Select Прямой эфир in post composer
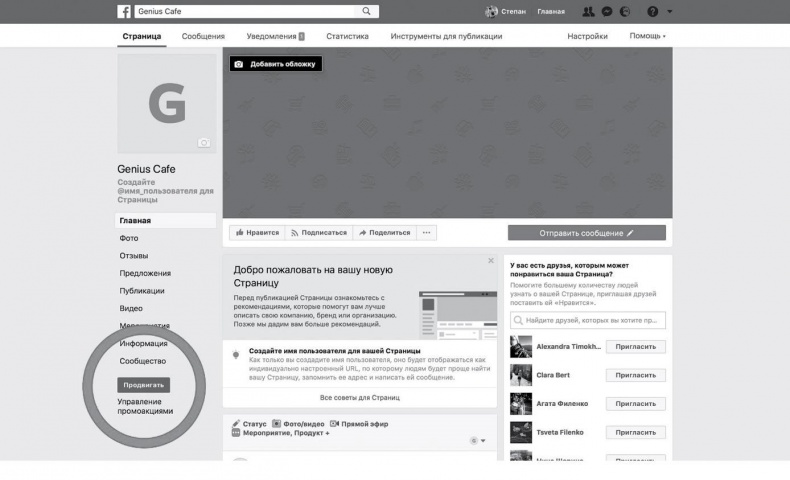790x480 pixels. (x=359, y=424)
